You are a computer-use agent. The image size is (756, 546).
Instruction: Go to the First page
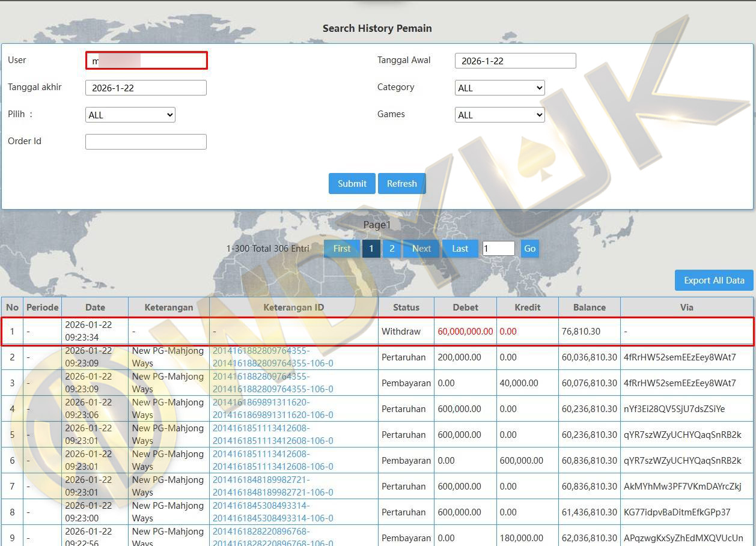[341, 249]
